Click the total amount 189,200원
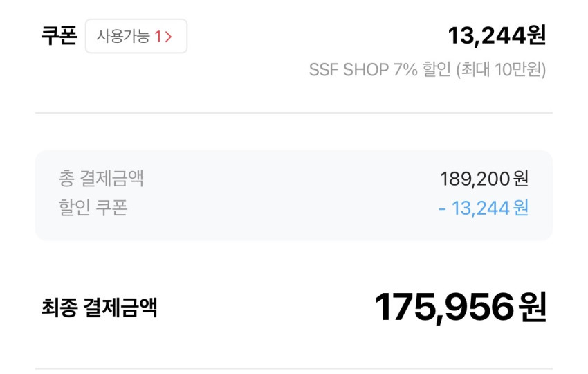Viewport: 588px width, 374px height. click(x=484, y=178)
